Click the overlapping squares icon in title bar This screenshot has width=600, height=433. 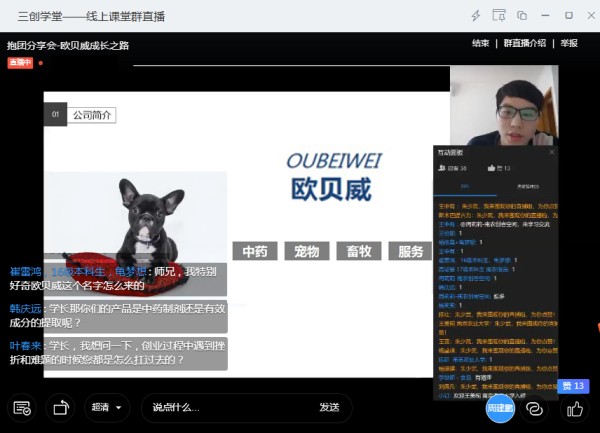[x=522, y=16]
